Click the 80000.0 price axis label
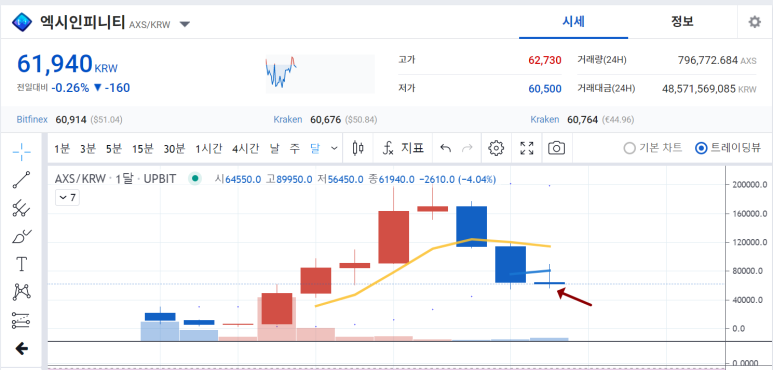 [748, 271]
